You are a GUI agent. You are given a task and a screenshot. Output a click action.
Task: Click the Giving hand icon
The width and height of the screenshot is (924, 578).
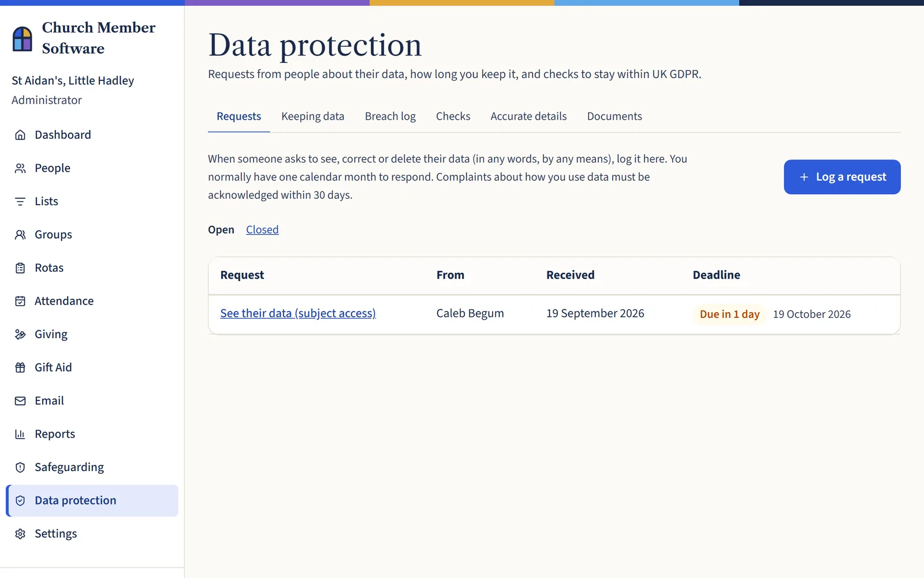pos(20,334)
